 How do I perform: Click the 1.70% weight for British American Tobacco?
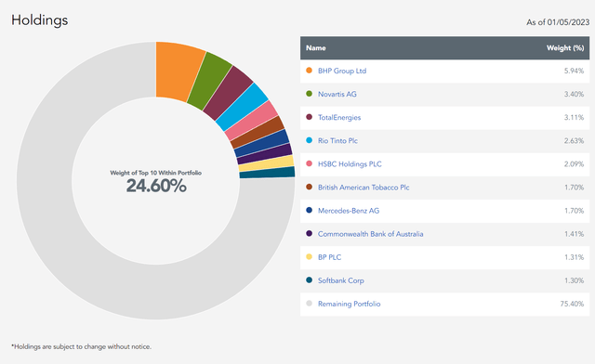(x=574, y=188)
